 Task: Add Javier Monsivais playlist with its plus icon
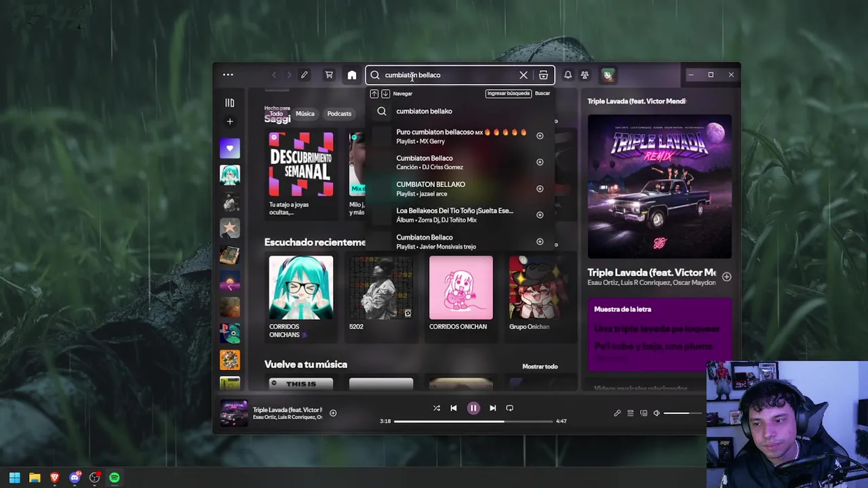coord(540,241)
